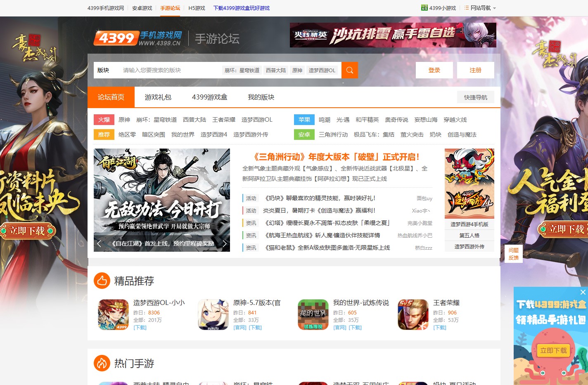This screenshot has height=385, width=588.
Task: Click 下载 under 我的世界 card
Action: 355,328
